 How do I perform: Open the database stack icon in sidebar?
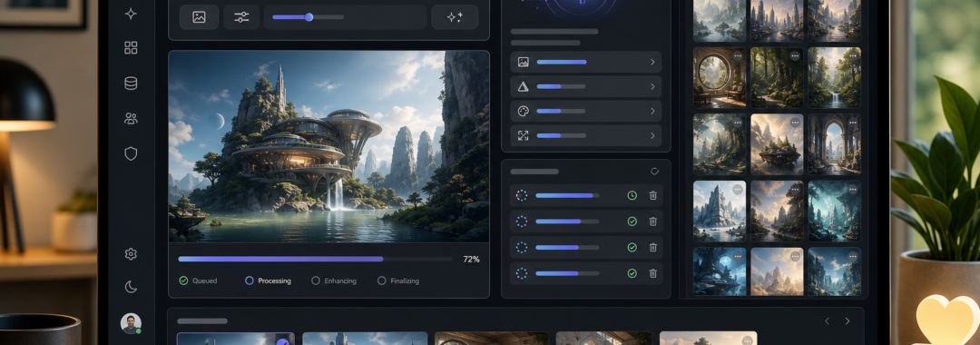(x=131, y=84)
